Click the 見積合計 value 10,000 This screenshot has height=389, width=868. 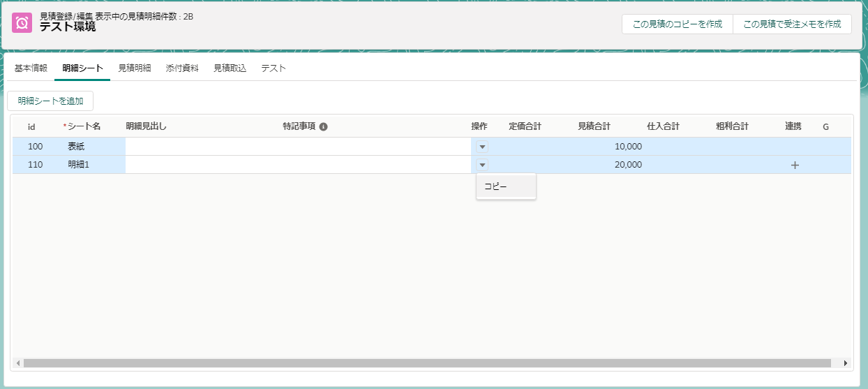(x=628, y=147)
